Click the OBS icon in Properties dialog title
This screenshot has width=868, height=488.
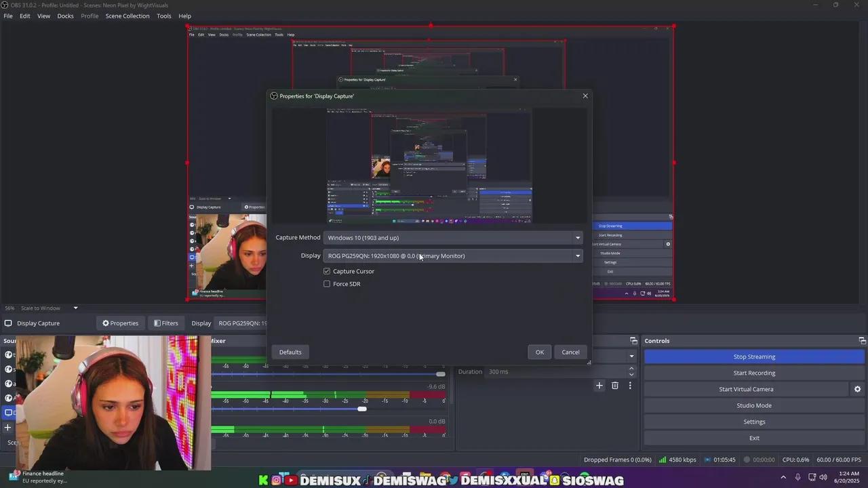(274, 96)
